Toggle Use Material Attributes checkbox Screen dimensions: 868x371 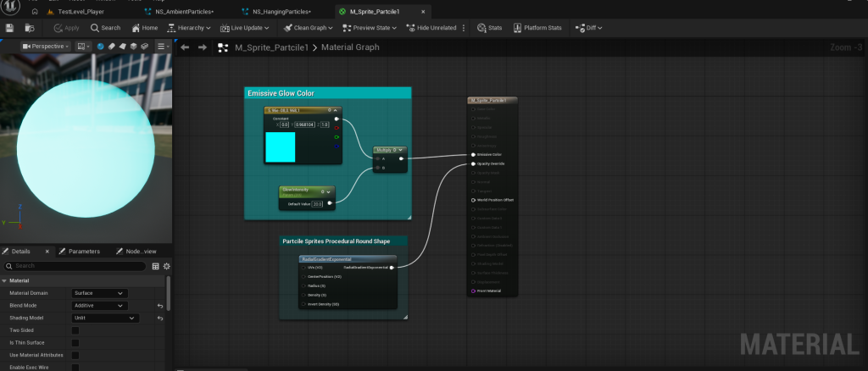75,355
